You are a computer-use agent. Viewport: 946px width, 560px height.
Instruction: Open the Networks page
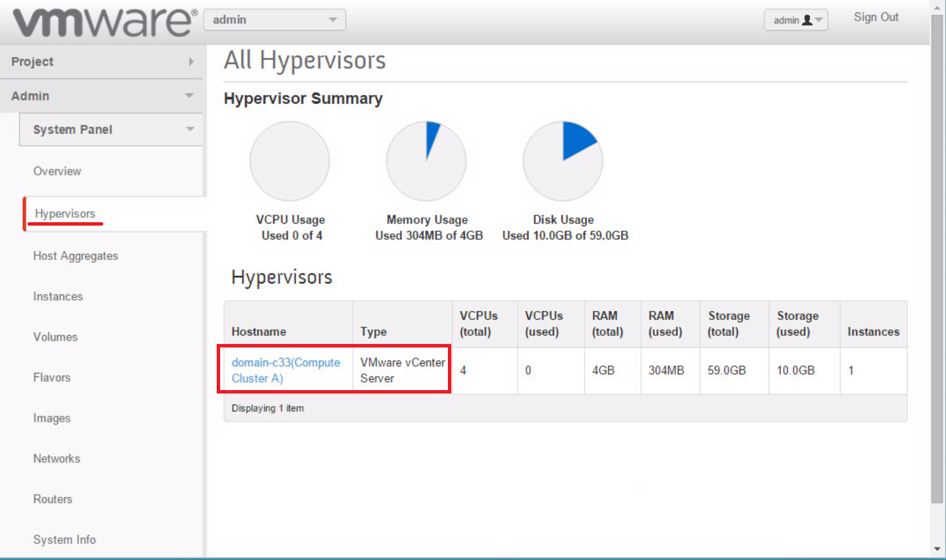pyautogui.click(x=56, y=459)
